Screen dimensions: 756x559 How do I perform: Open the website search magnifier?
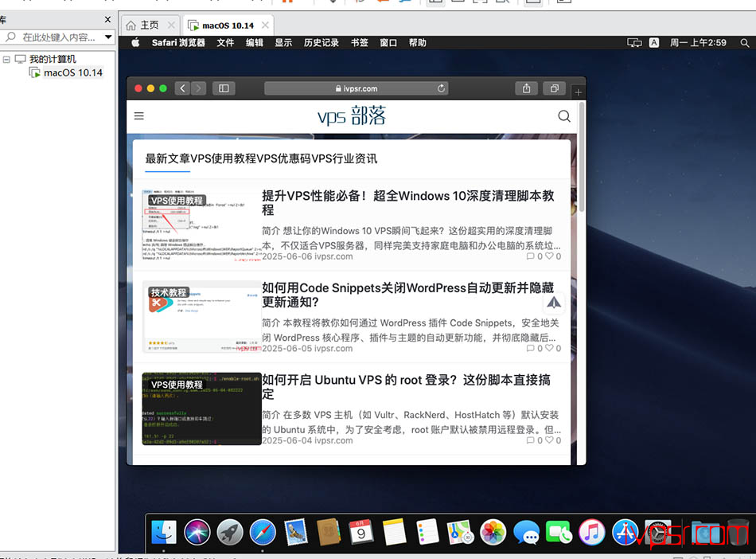[563, 116]
